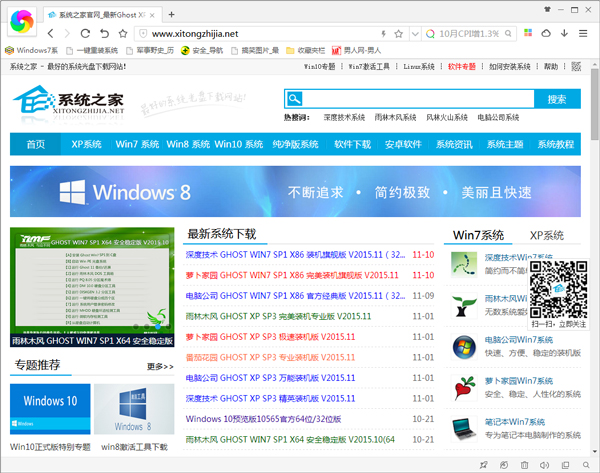Click the status bar window icon

(565, 465)
